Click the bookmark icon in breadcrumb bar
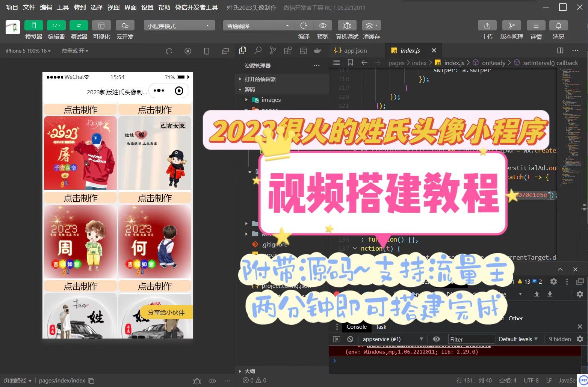Screen dimensions: 588x387 tap(350, 62)
